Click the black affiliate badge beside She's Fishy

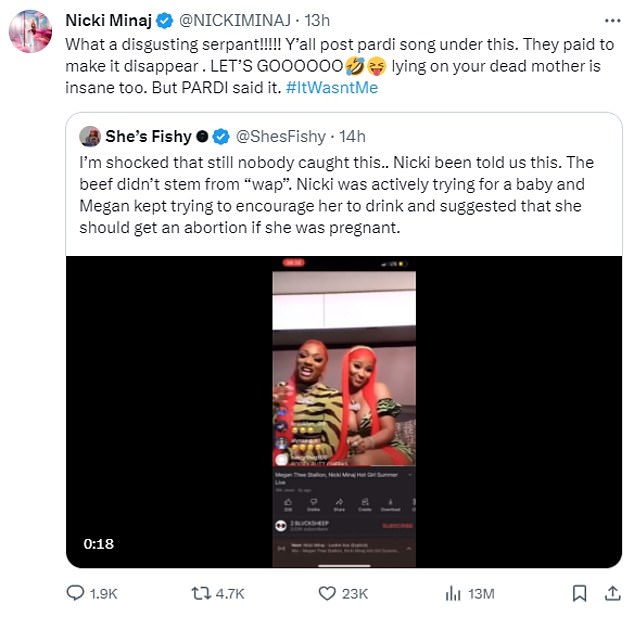click(202, 137)
